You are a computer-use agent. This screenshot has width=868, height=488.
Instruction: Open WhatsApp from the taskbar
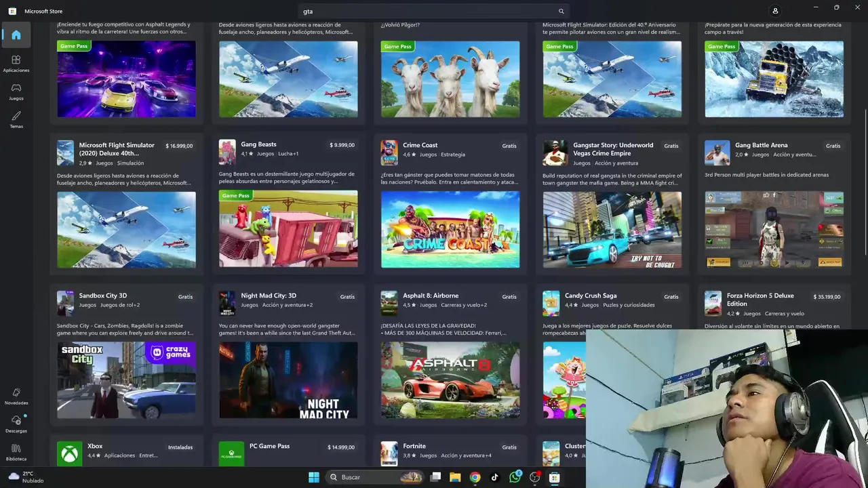(515, 477)
